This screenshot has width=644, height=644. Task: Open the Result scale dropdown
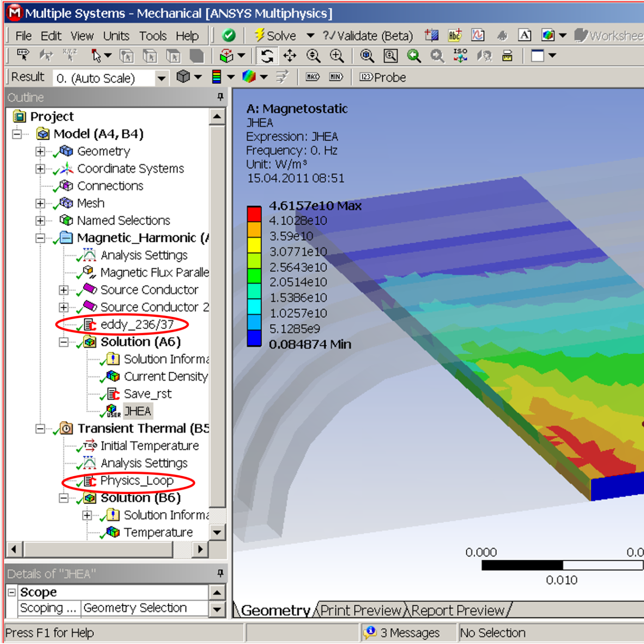tap(161, 78)
